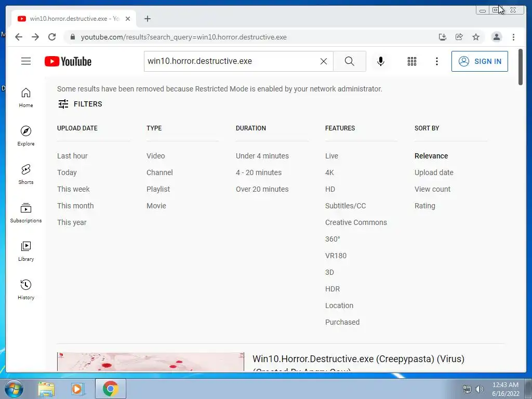Filter results by type Channel
The height and width of the screenshot is (399, 532).
tap(159, 172)
